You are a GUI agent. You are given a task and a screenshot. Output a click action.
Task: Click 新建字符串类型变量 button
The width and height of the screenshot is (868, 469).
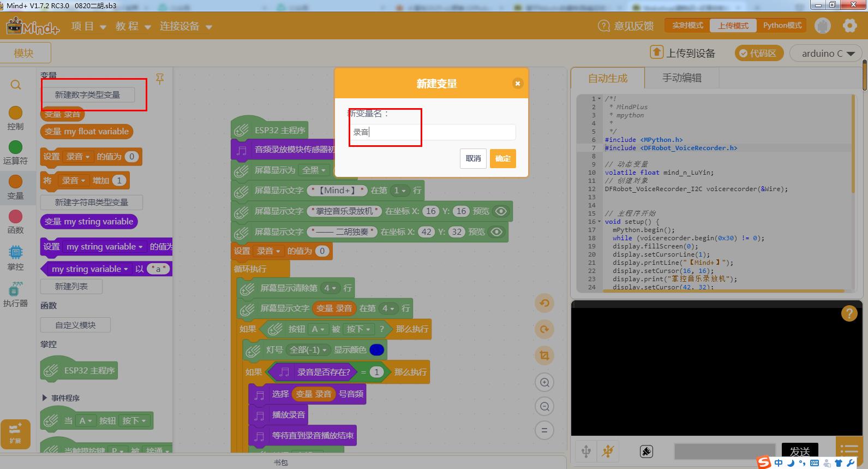(92, 202)
